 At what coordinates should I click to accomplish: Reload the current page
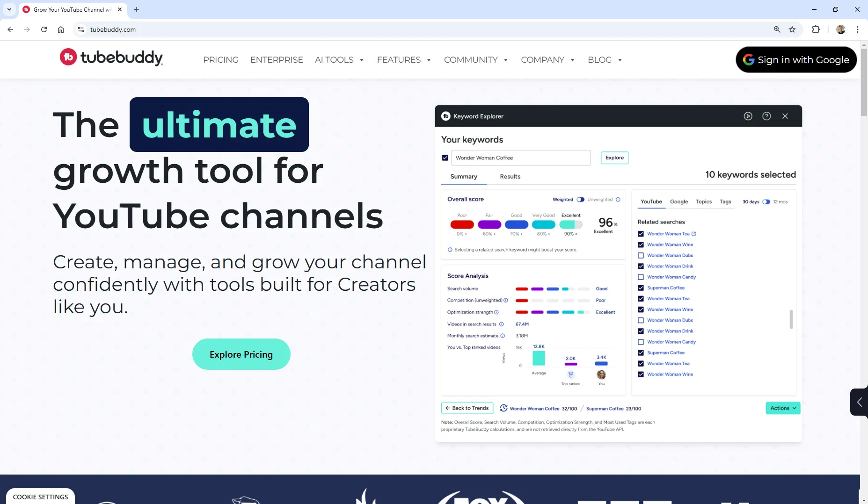point(44,29)
